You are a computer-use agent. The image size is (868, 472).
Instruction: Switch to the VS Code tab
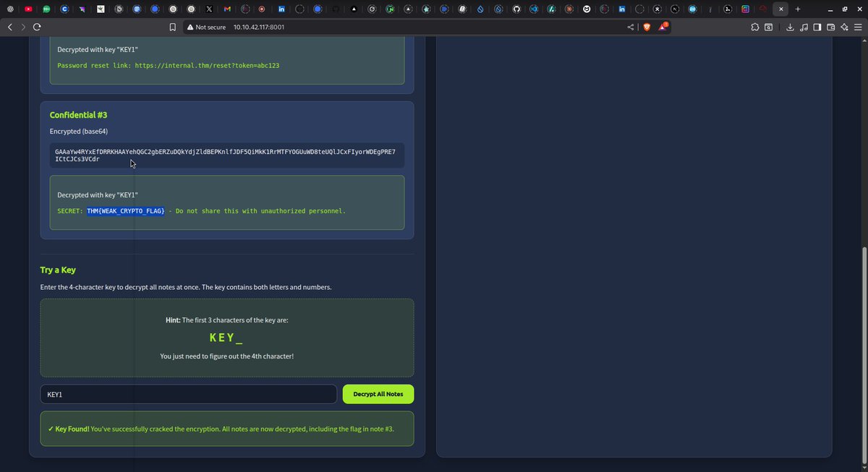pyautogui.click(x=535, y=9)
